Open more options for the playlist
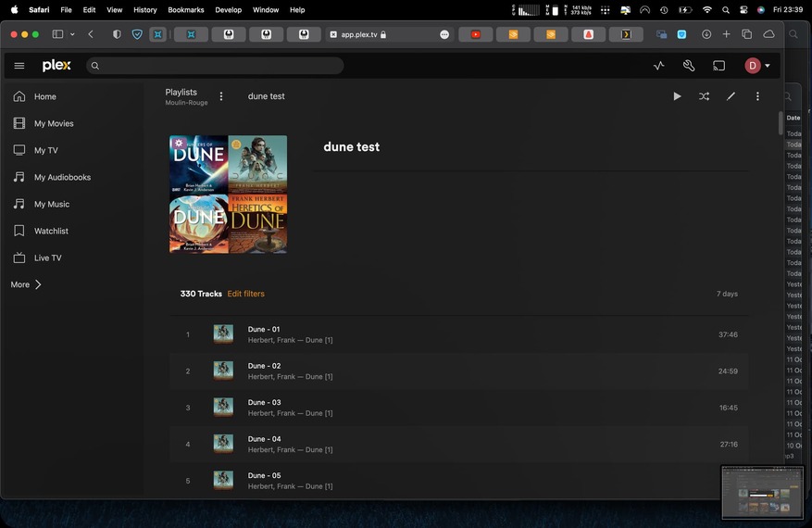The width and height of the screenshot is (812, 528). pos(757,96)
